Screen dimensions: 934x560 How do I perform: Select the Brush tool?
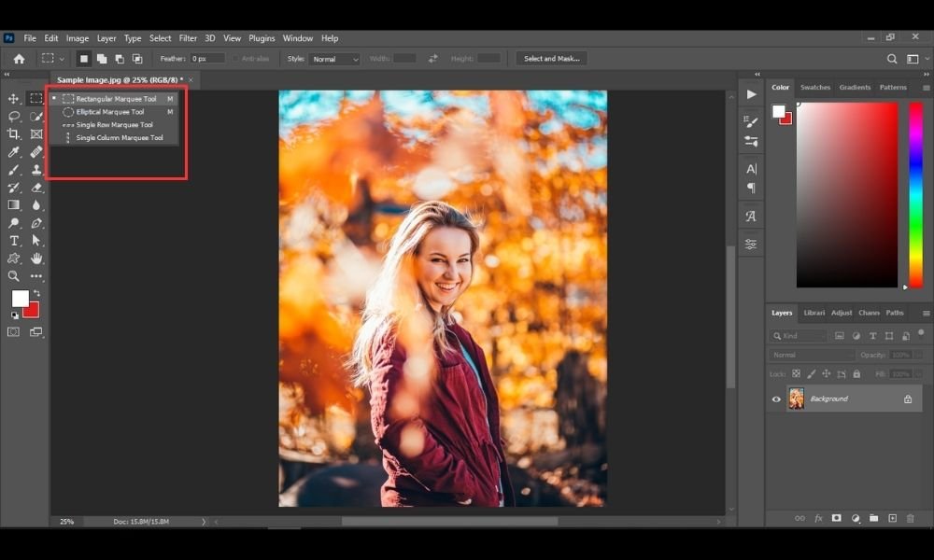tap(14, 170)
